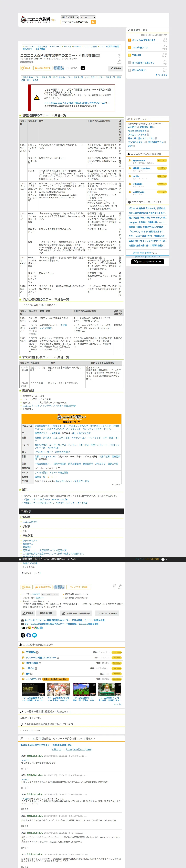Open 大百科 tab in the dark nav bar
This screenshot has width=186, height=868.
click(x=53, y=559)
